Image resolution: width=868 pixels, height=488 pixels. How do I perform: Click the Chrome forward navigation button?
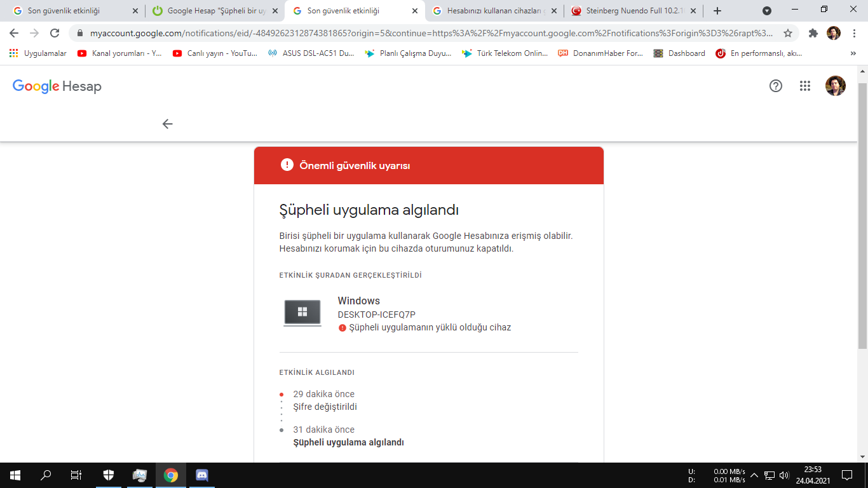[x=34, y=33]
